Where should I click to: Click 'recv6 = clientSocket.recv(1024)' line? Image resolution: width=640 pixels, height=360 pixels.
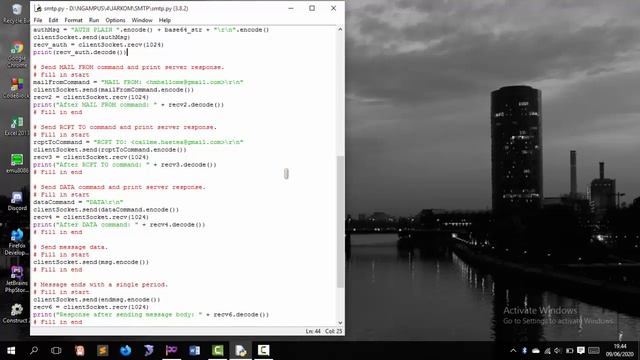coord(91,307)
